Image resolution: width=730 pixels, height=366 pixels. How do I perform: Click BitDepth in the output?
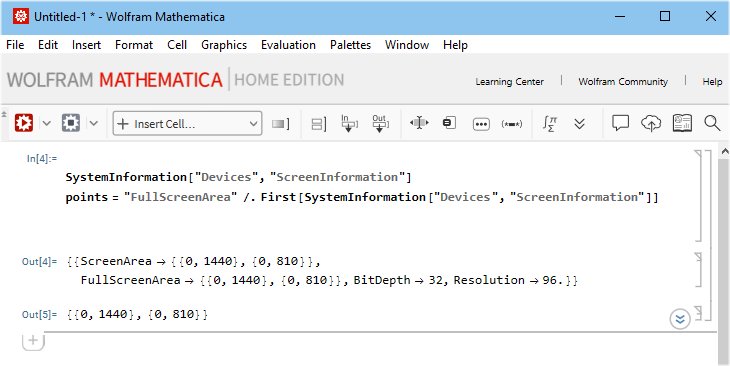coord(382,280)
